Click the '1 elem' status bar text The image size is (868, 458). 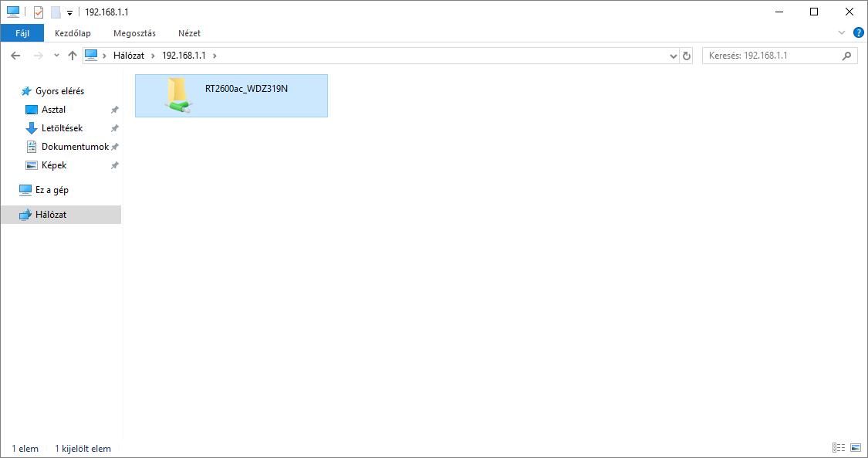25,449
